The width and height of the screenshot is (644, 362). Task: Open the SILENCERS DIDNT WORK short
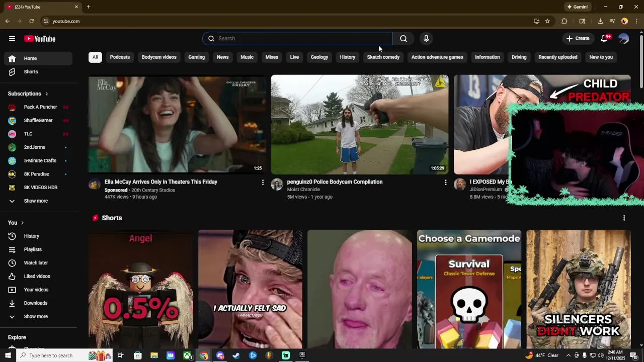click(579, 289)
